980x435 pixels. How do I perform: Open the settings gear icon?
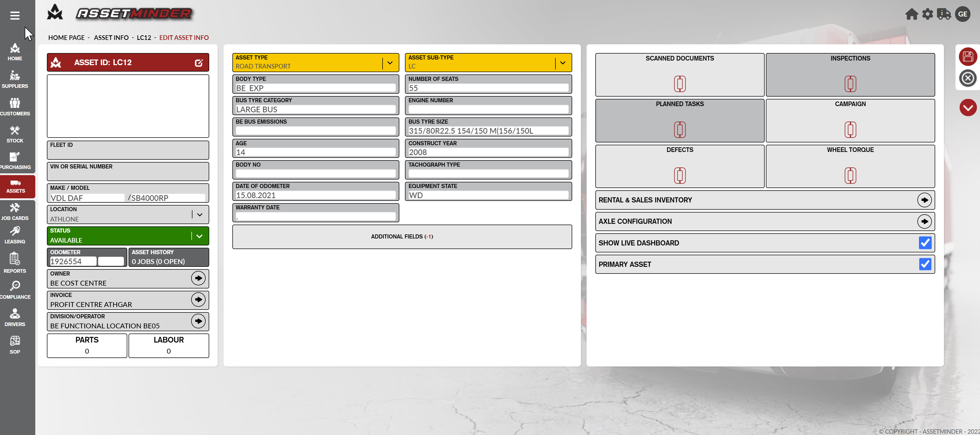point(927,14)
